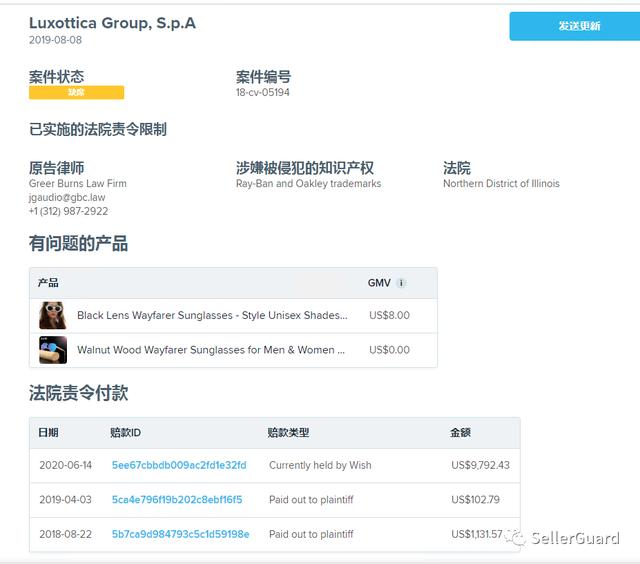Click the Black Lens Wayfarer product thumbnail

click(x=53, y=315)
